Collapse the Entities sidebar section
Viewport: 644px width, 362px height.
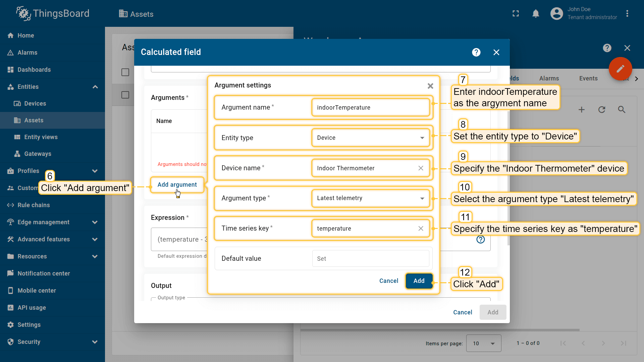(95, 87)
